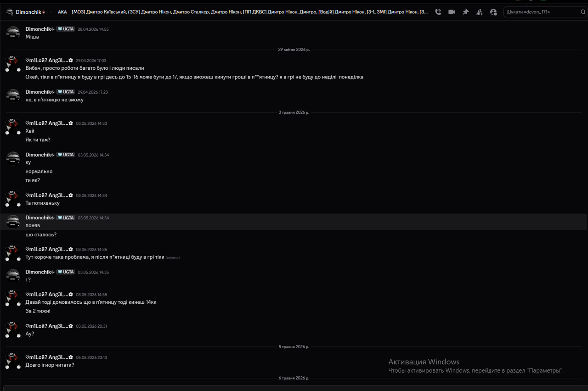Open the avatar next to the 'поняв' message
Screen dimensions: 588x391
(13, 221)
